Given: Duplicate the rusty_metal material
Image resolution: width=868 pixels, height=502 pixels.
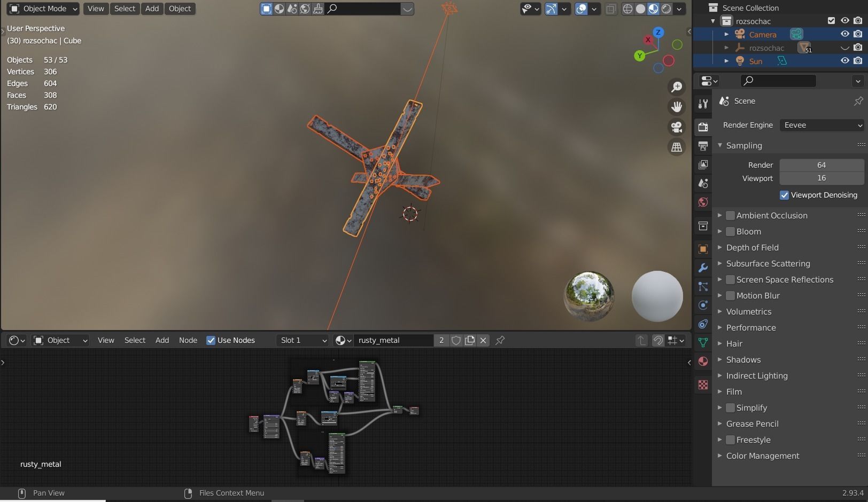Looking at the screenshot, I should (x=470, y=340).
